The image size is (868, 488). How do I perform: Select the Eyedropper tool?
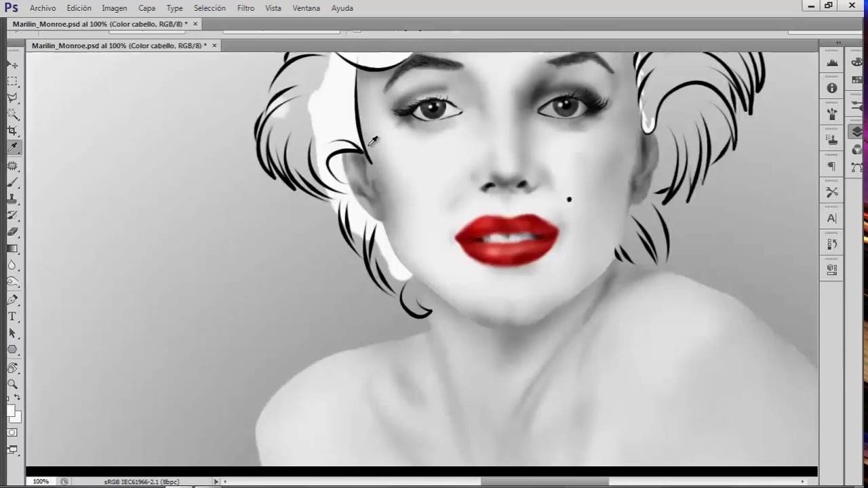pyautogui.click(x=12, y=147)
